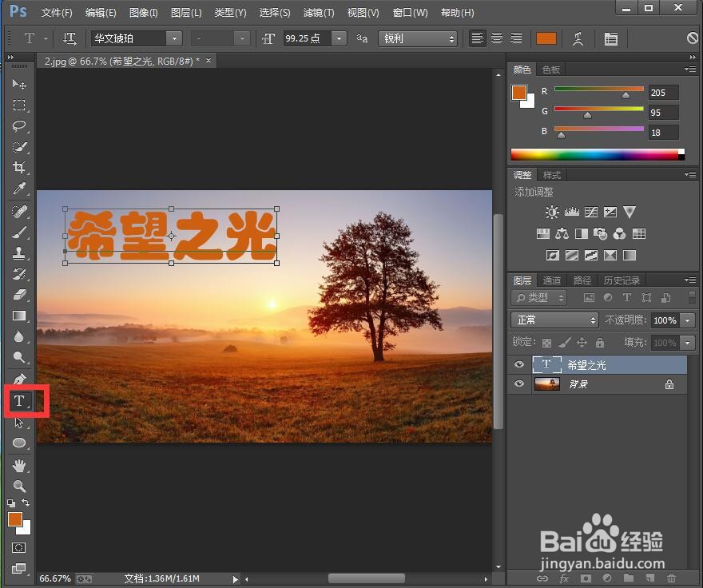Enable lock transparent pixels
Image resolution: width=703 pixels, height=588 pixels.
[x=546, y=342]
